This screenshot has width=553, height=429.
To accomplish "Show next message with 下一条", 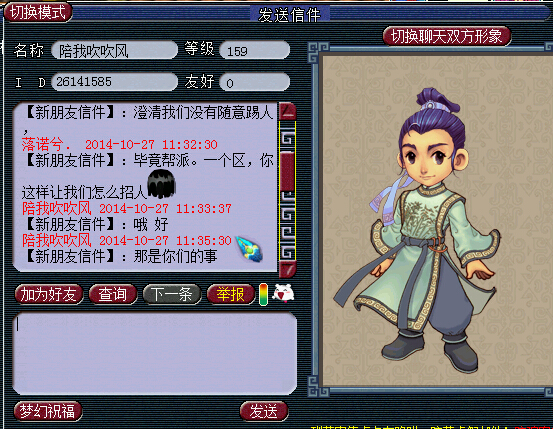I will pos(172,294).
